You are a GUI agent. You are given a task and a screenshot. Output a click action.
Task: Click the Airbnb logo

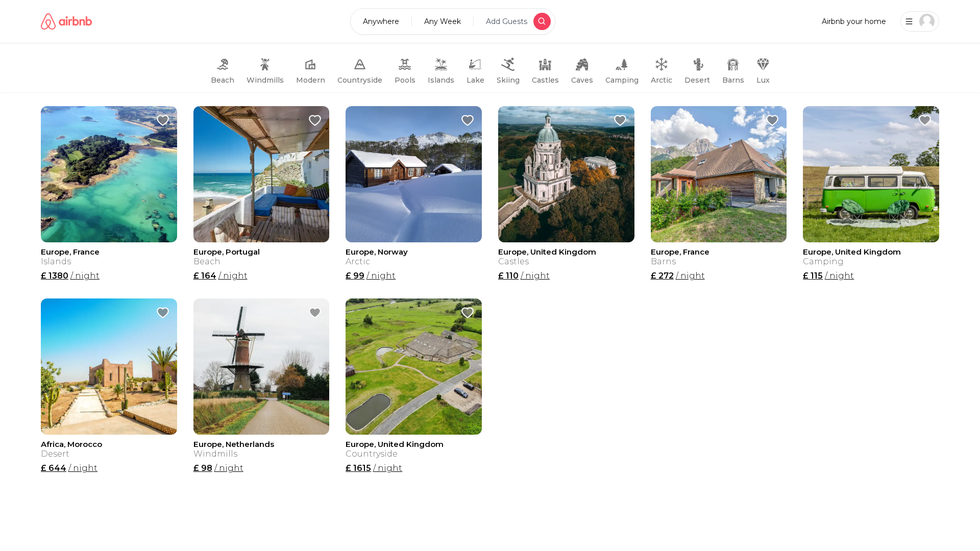point(66,21)
